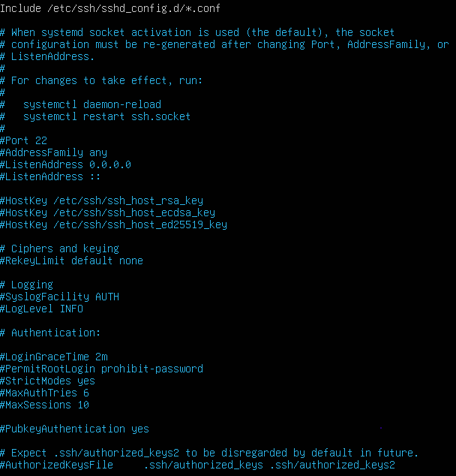This screenshot has height=476, width=456.
Task: Click the '#PermitRootLogin prohibit-password' line
Action: 101,369
